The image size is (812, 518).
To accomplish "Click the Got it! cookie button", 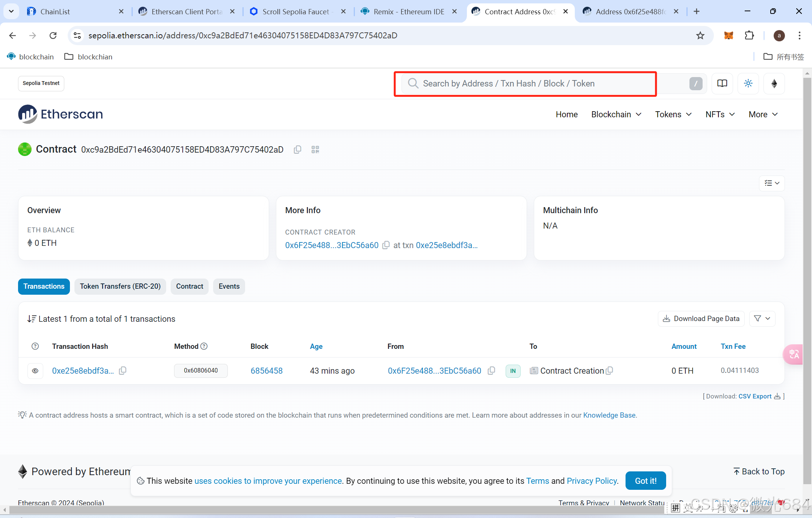I will [645, 480].
